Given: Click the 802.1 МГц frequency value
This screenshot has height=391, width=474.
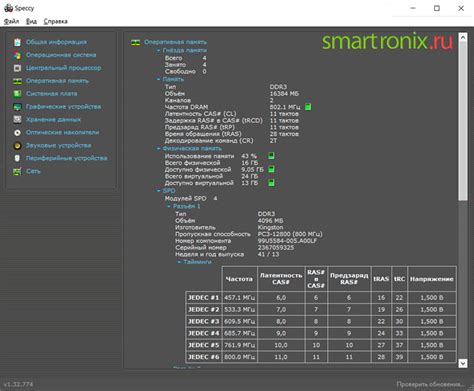Looking at the screenshot, I should pos(285,107).
